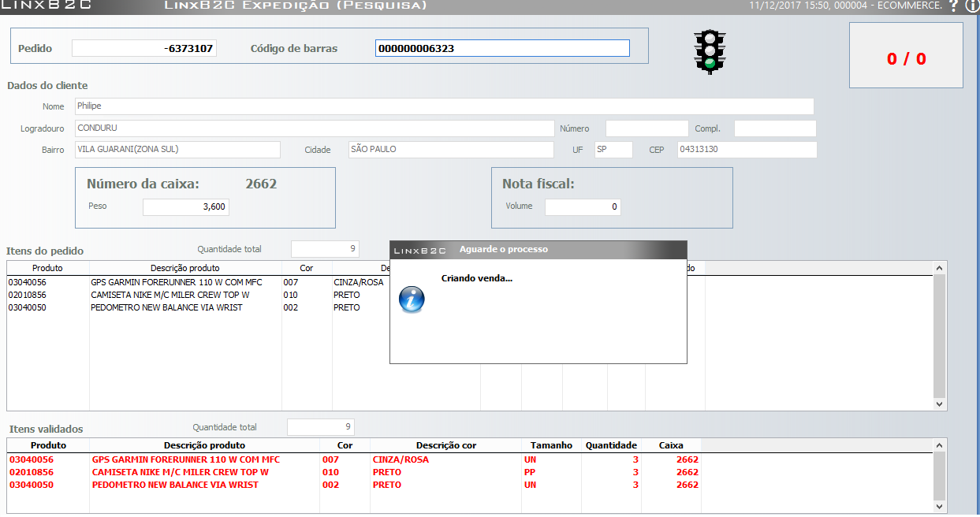This screenshot has height=517, width=980.
Task: Click Caixa column header
Action: [x=671, y=445]
